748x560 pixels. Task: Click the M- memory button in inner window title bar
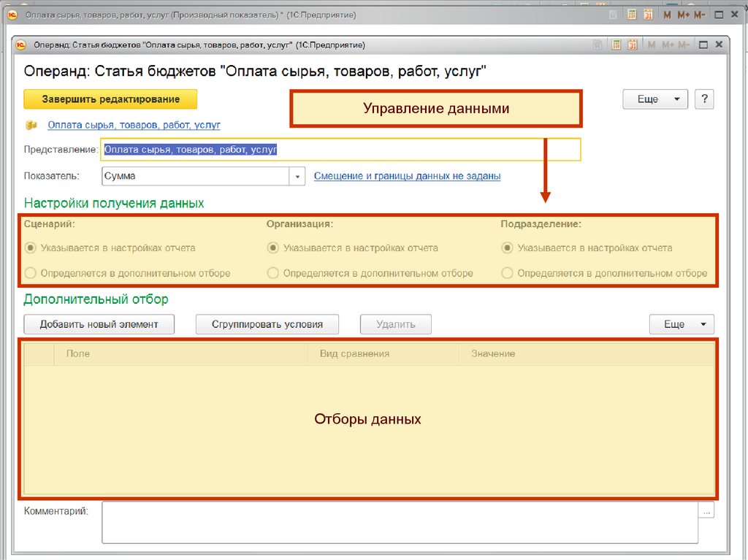coord(684,45)
